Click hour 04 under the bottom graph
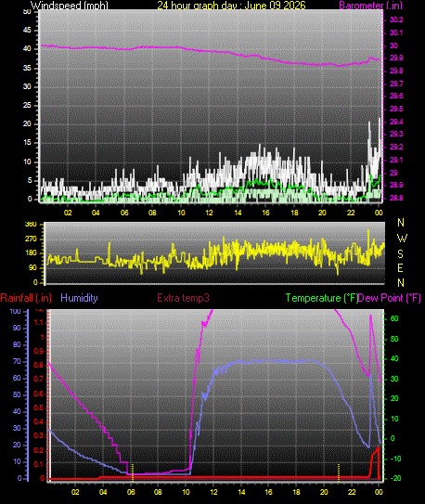 point(103,492)
